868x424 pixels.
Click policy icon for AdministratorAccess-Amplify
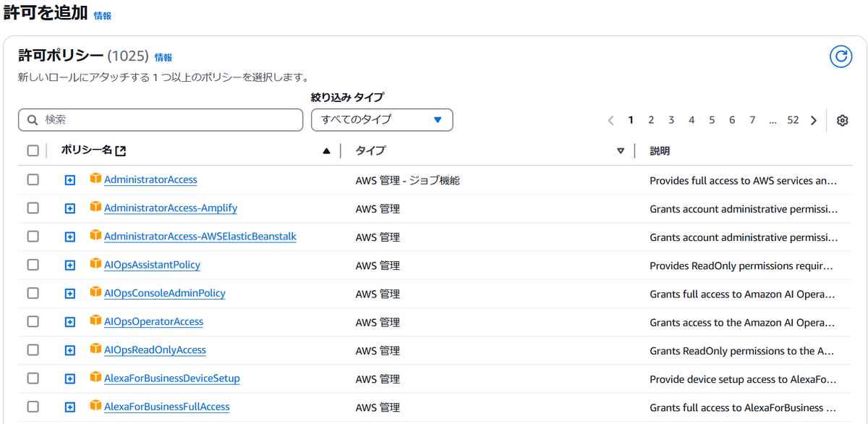pyautogui.click(x=95, y=207)
